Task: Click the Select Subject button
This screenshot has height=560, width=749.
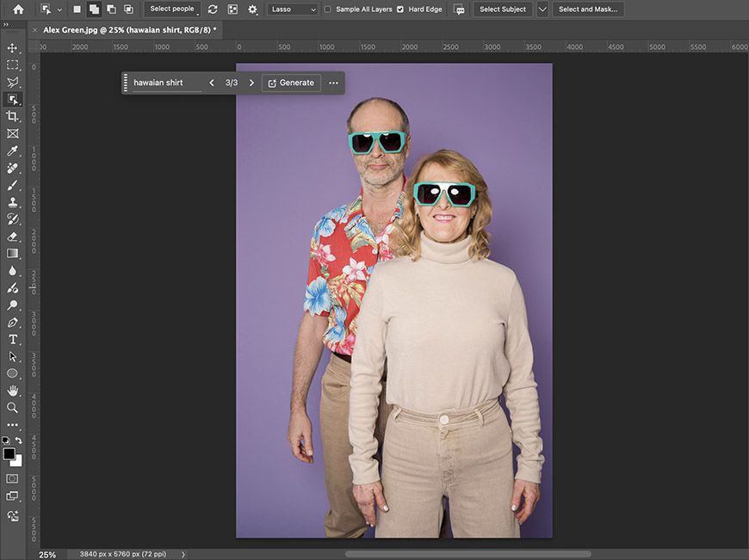Action: (x=503, y=9)
